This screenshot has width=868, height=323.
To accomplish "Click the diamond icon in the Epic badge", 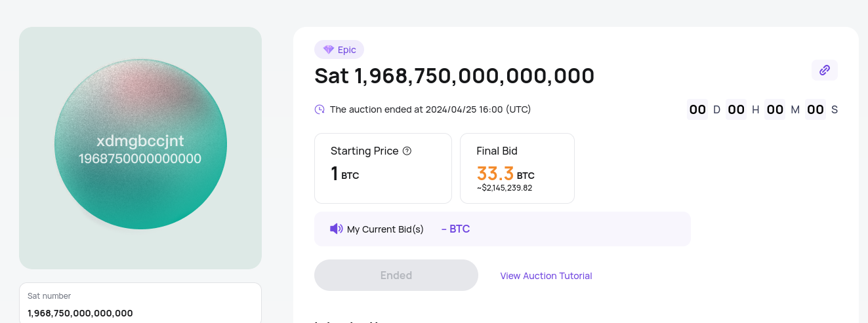I will (x=329, y=50).
